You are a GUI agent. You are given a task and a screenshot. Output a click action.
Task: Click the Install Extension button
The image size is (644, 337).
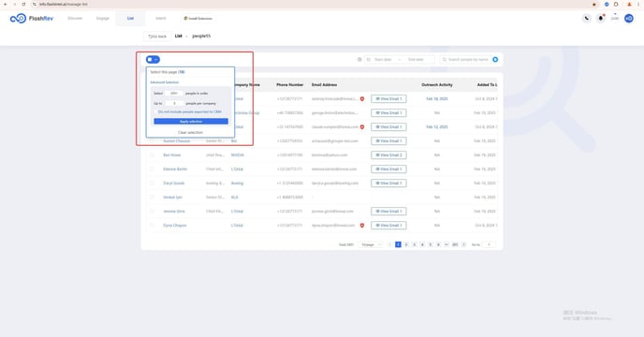tap(198, 19)
